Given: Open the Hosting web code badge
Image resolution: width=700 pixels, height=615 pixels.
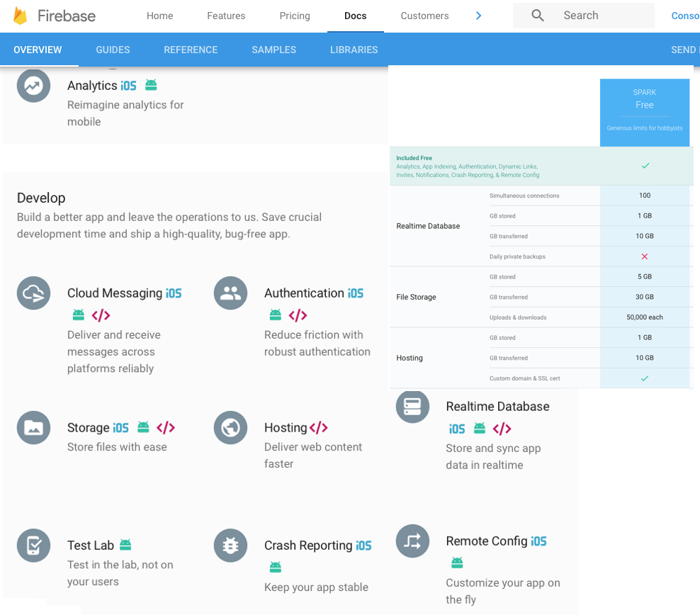Looking at the screenshot, I should 319,428.
